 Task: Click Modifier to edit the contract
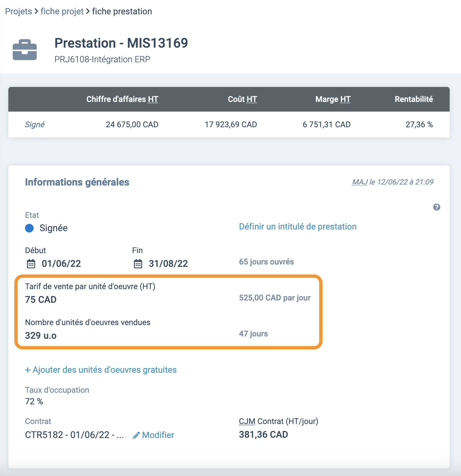158,435
